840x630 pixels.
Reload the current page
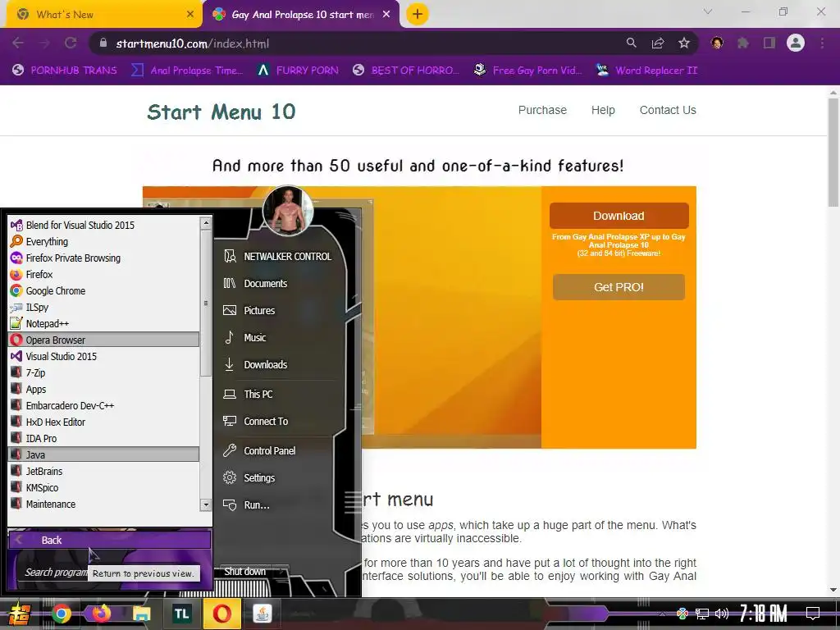click(71, 43)
